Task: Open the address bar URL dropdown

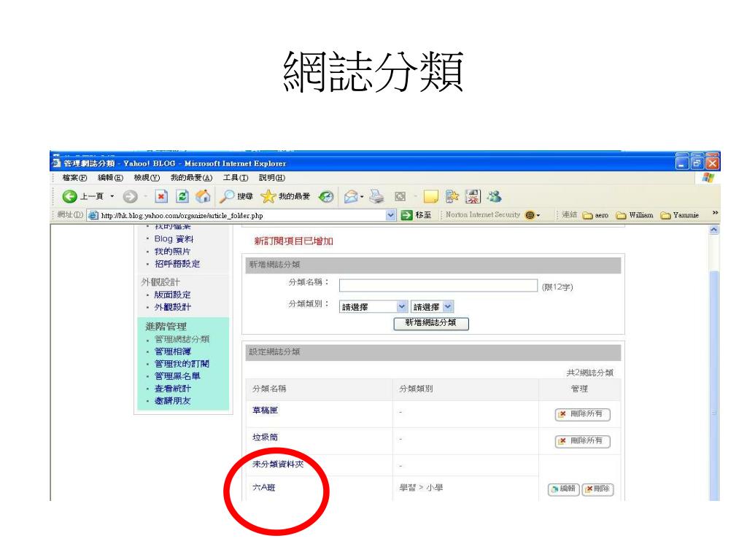Action: click(391, 215)
